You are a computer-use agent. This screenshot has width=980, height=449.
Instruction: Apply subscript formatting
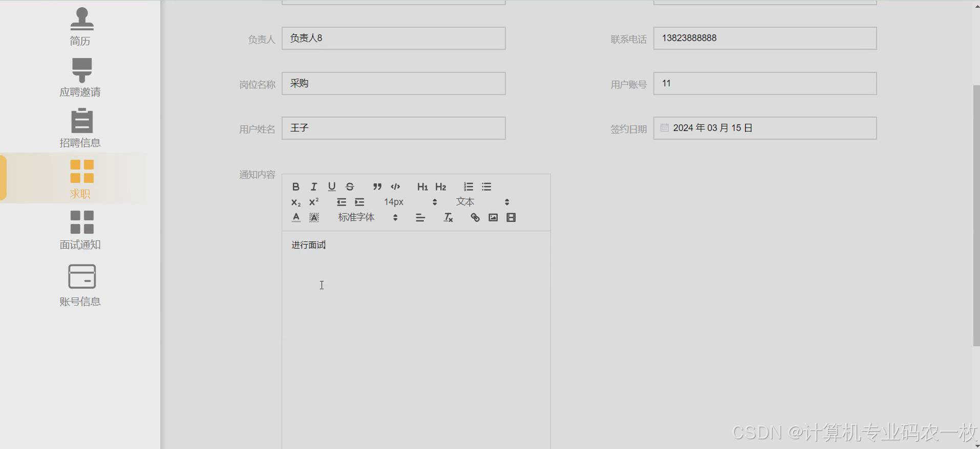click(x=296, y=202)
